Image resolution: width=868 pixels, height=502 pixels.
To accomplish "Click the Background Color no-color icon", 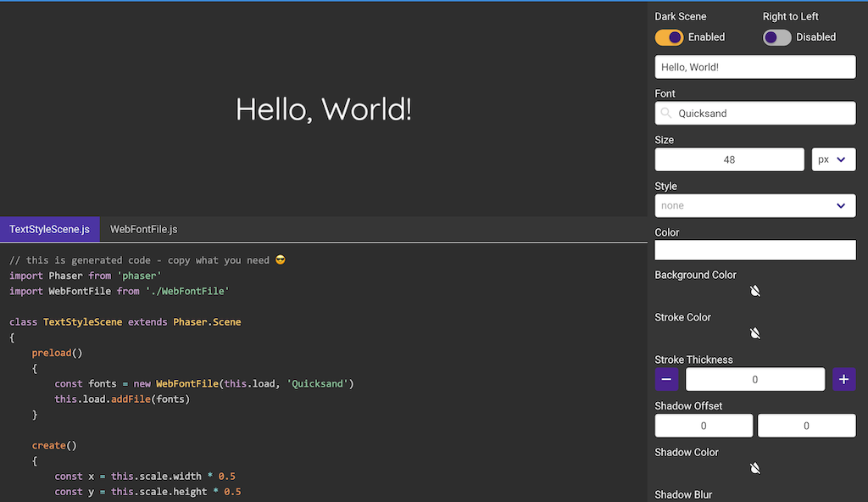I will tap(755, 291).
